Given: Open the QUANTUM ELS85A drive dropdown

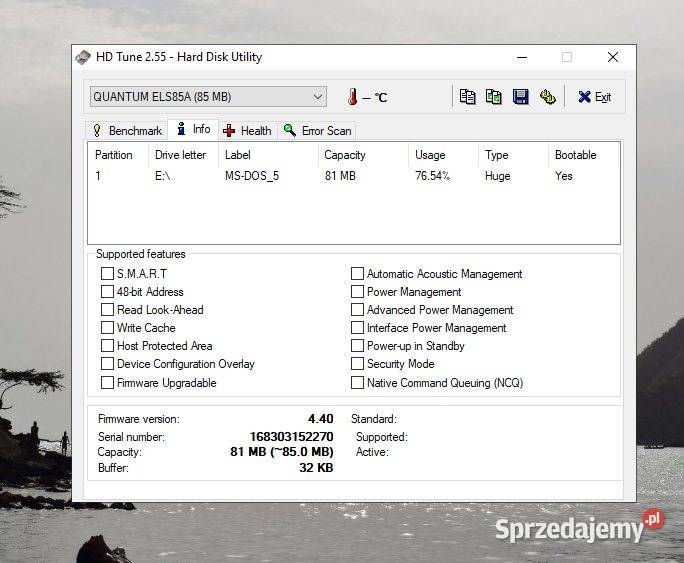Looking at the screenshot, I should tap(208, 96).
